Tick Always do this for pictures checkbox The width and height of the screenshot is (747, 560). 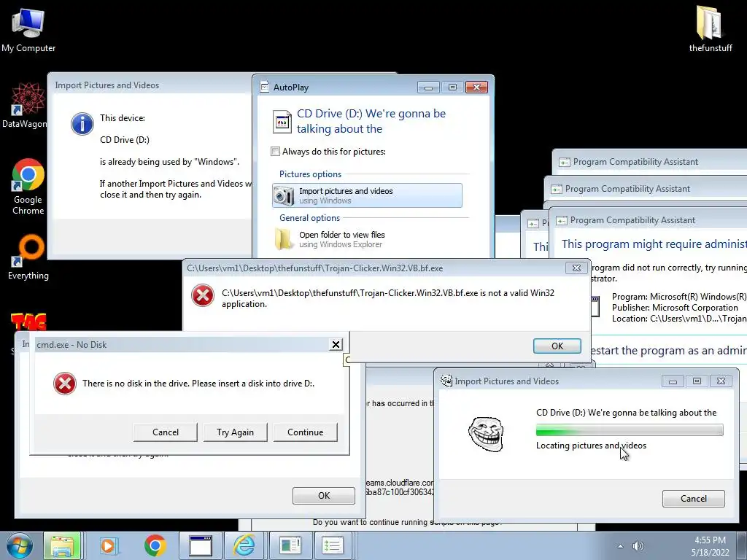click(x=275, y=152)
